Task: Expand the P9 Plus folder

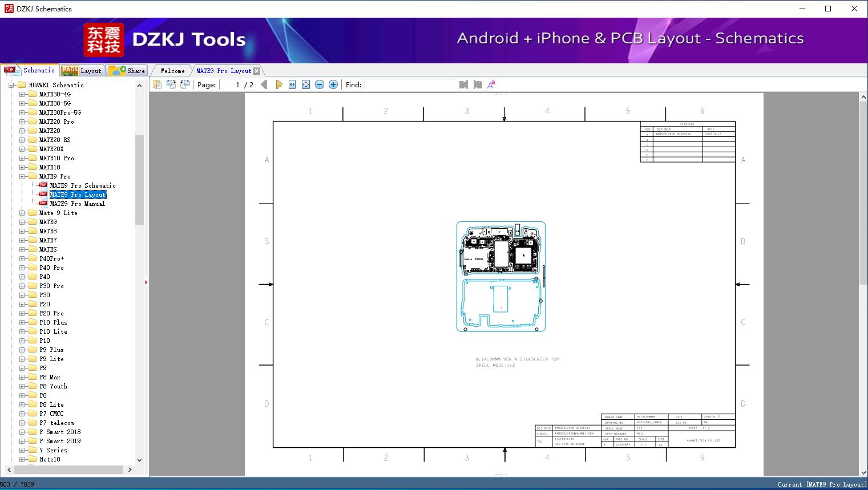Action: 22,350
